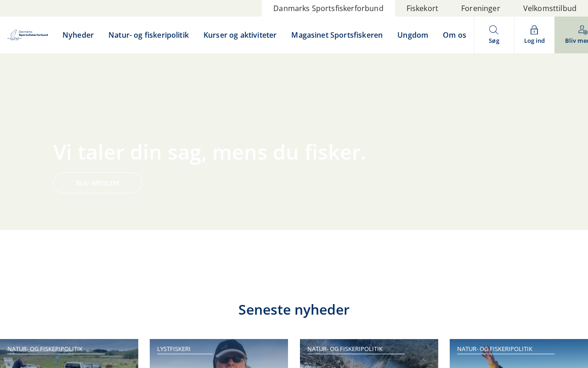Open the Ungdom menu item

point(413,35)
